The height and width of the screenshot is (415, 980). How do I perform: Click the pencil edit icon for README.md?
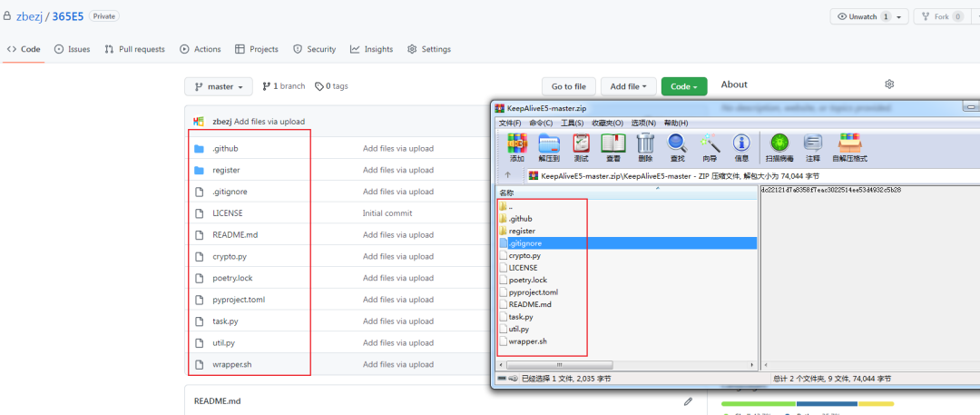(688, 400)
